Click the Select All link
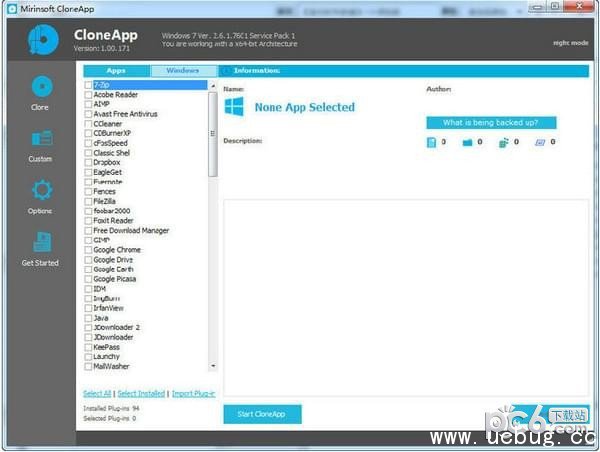600x452 pixels. pyautogui.click(x=97, y=393)
